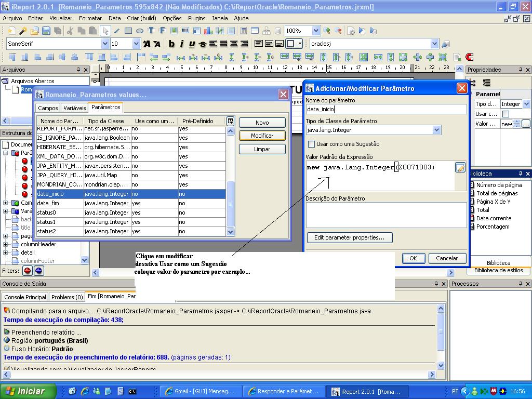
Task: Open the border style dropdown arrow
Action: click(x=300, y=44)
